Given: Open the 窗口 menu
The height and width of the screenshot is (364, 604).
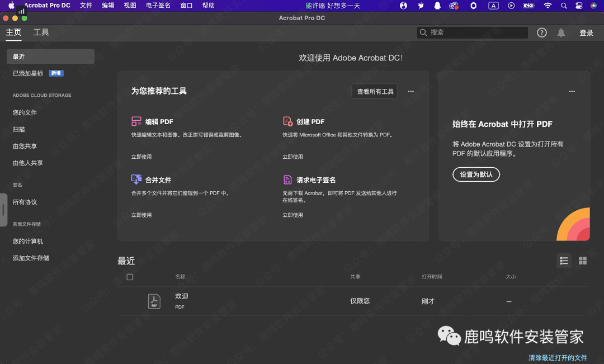Looking at the screenshot, I should point(186,5).
